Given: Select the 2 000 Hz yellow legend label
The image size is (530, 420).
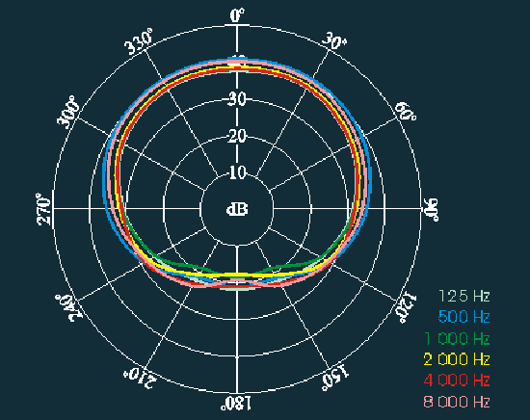Looking at the screenshot, I should pos(457,359).
